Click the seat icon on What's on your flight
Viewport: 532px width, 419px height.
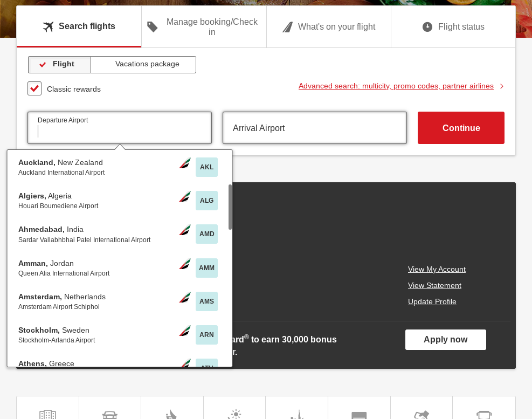(287, 27)
